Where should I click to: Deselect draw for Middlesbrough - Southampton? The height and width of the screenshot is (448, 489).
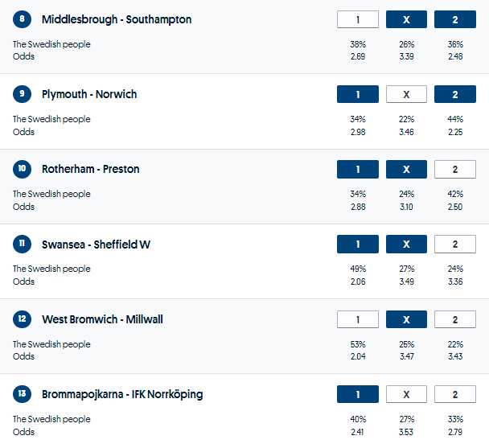point(406,19)
